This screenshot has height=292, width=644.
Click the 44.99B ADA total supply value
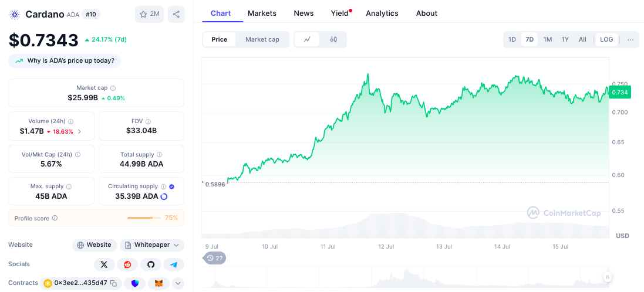141,164
